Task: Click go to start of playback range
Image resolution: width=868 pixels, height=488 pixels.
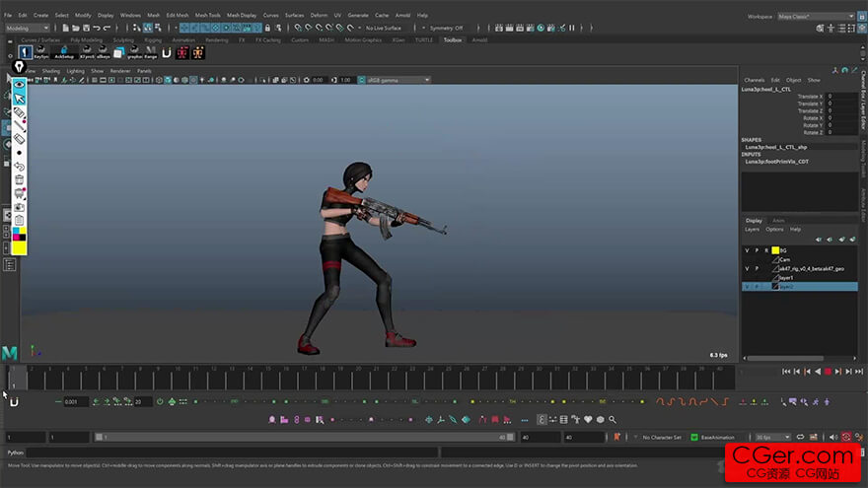Action: [x=786, y=372]
